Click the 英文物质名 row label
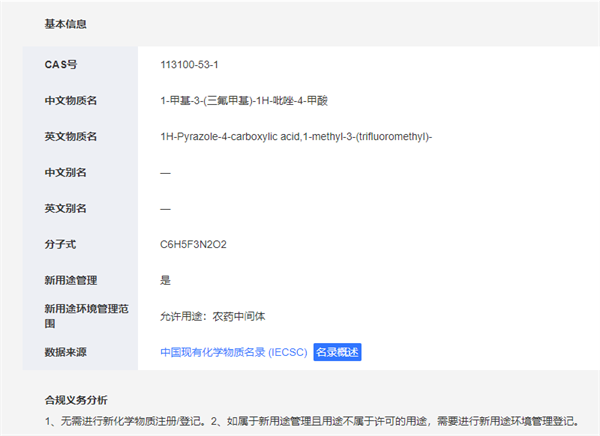This screenshot has width=600, height=436. [x=71, y=136]
